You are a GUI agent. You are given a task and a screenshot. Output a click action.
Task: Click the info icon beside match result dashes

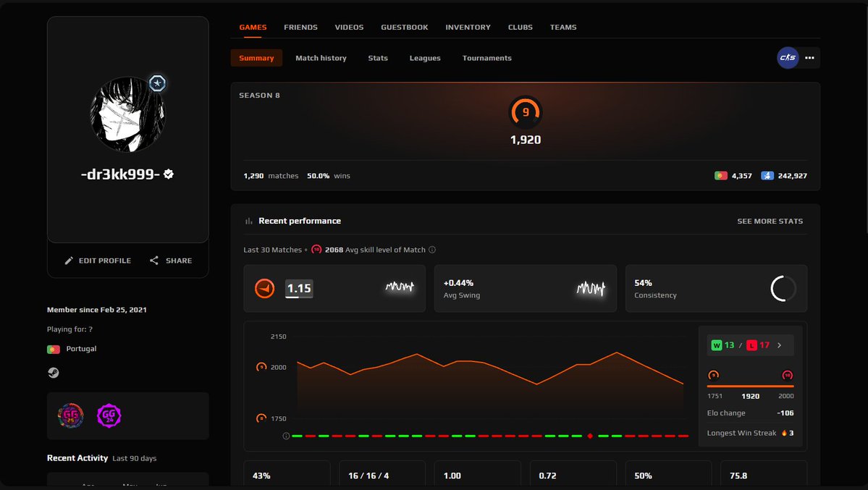point(286,436)
